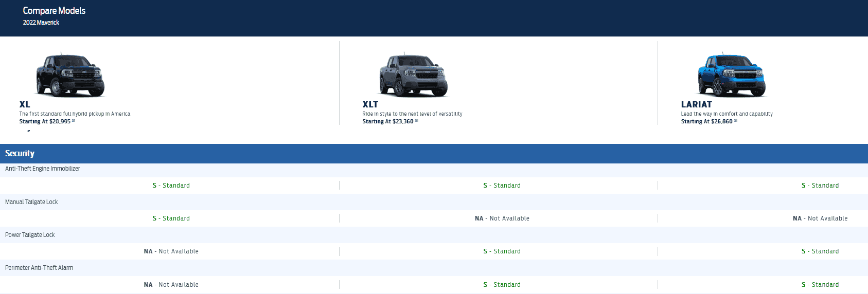
Task: Click XL starting price $20,995
Action: [45, 122]
